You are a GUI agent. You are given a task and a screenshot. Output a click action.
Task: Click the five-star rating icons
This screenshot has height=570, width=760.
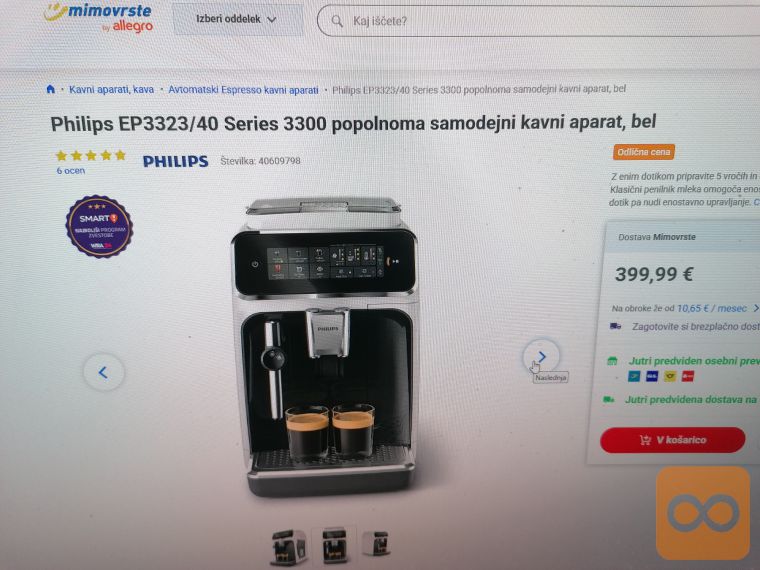click(x=91, y=156)
